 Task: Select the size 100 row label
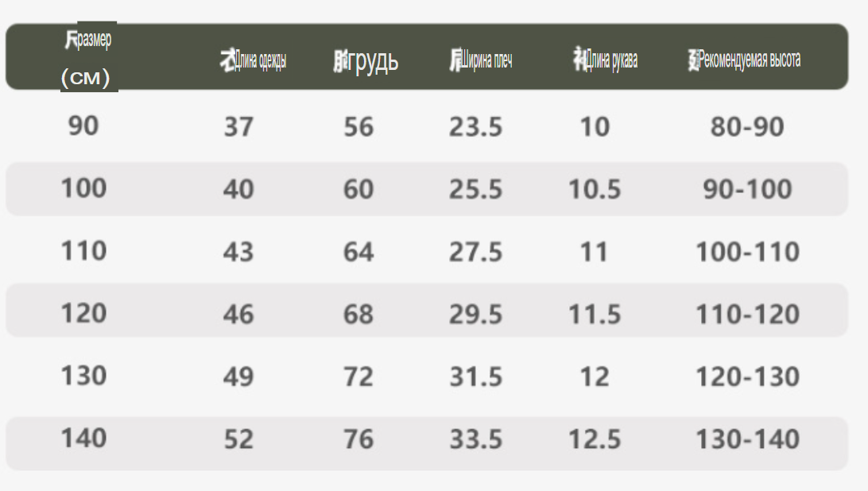coord(83,188)
